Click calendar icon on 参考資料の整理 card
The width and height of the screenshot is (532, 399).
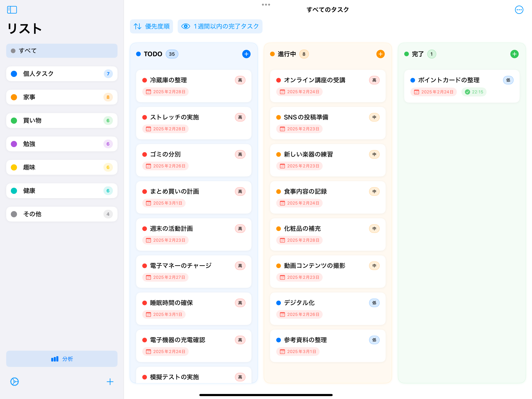pos(282,352)
